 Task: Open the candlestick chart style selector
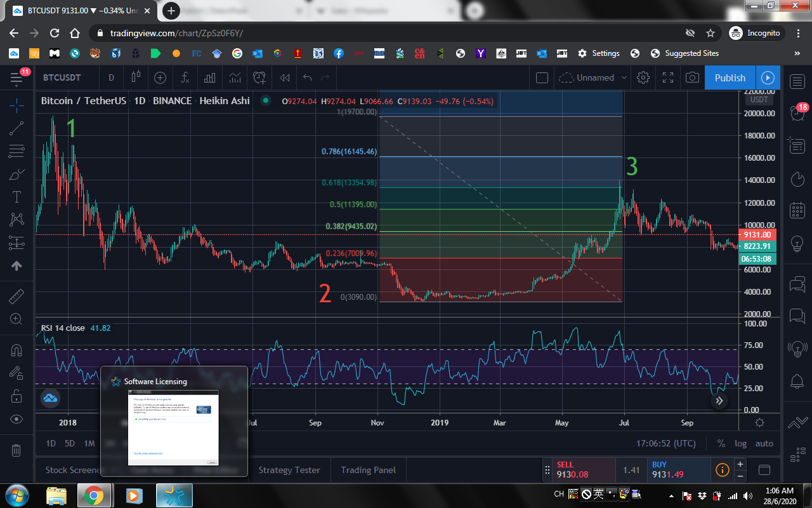[x=135, y=77]
